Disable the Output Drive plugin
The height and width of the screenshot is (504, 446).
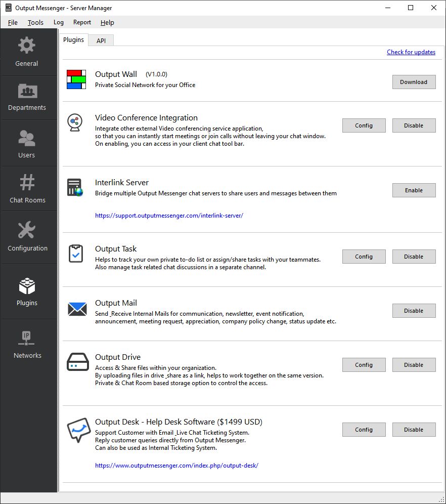pyautogui.click(x=414, y=365)
